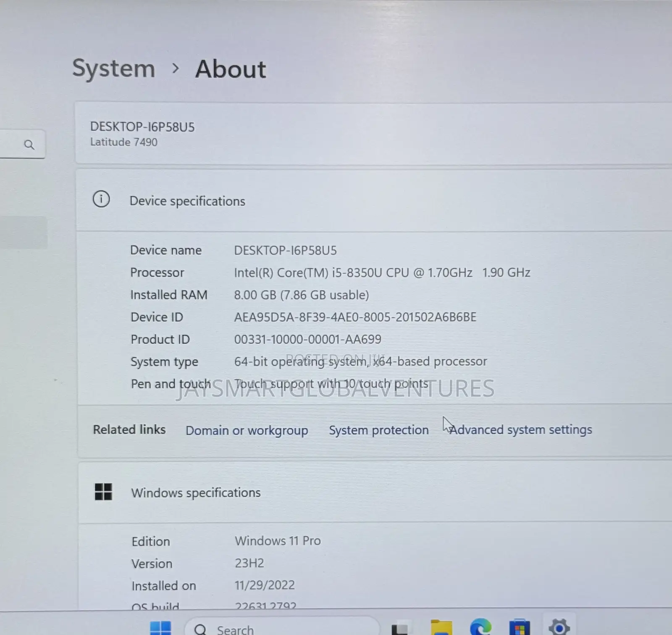Click the DESKTOP-I6P58U5 header card name
The width and height of the screenshot is (672, 635).
point(142,127)
